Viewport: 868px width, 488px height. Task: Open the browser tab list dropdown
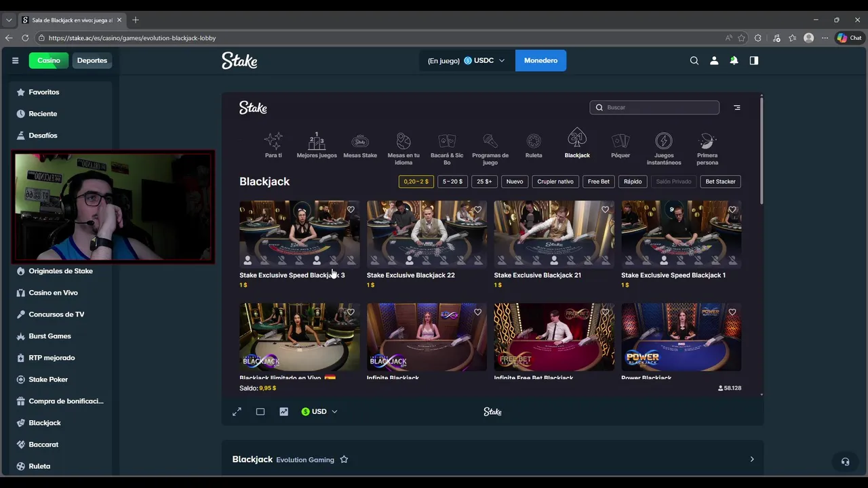click(x=8, y=20)
